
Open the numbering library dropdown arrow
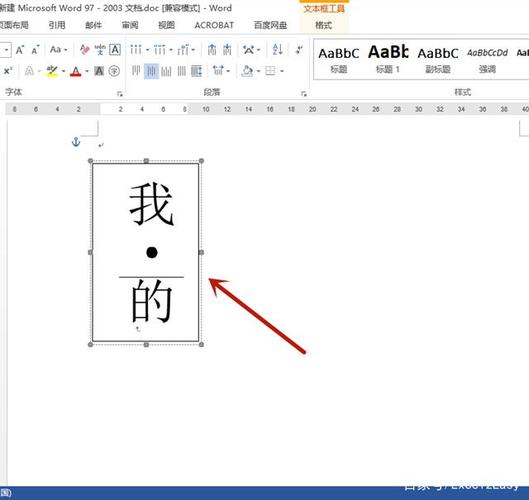click(x=171, y=50)
